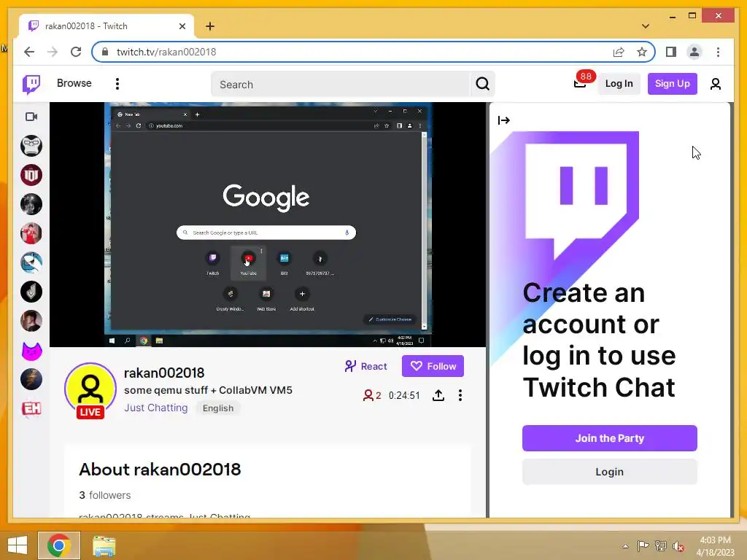Focus the Twitch Search field
This screenshot has width=747, height=560.
(x=340, y=85)
